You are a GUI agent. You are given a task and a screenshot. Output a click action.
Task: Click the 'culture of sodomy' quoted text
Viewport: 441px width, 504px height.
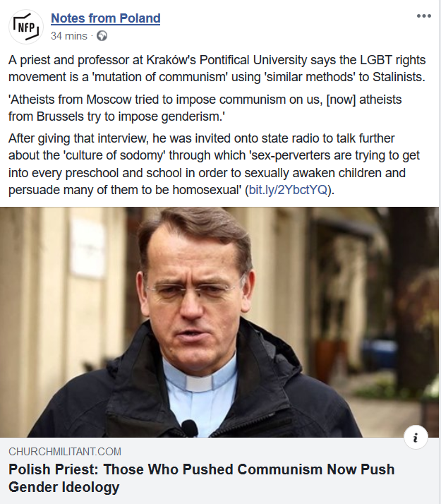(115, 155)
